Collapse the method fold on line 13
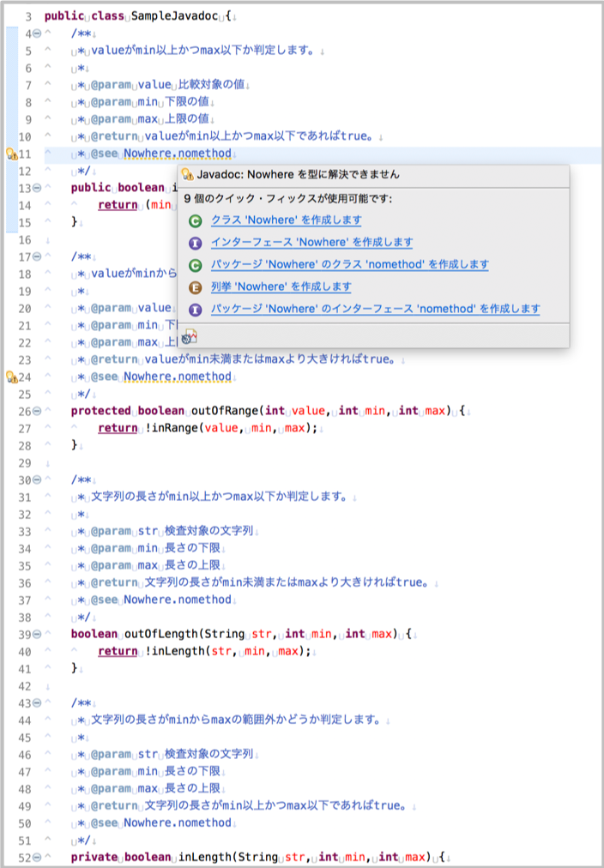The height and width of the screenshot is (868, 604). [x=37, y=188]
